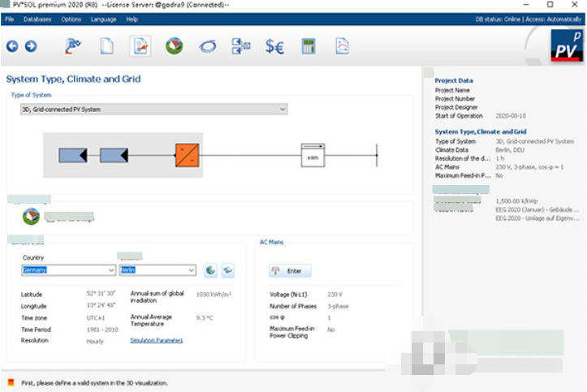The image size is (587, 392).
Task: Expand the Type of System dropdown
Action: pos(282,109)
